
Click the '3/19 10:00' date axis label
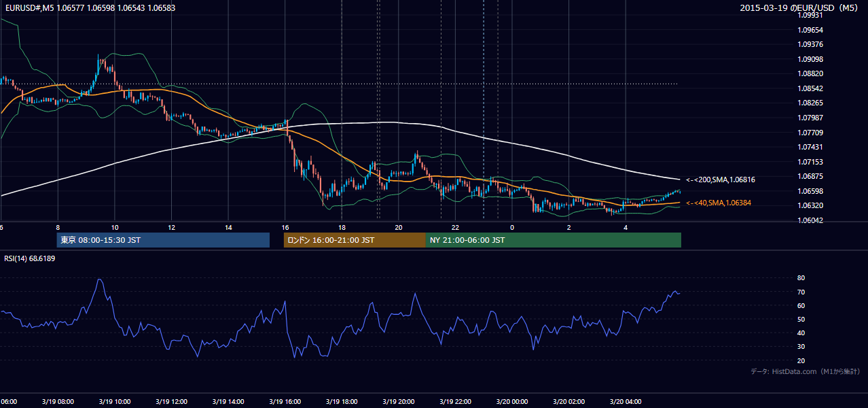tap(114, 402)
